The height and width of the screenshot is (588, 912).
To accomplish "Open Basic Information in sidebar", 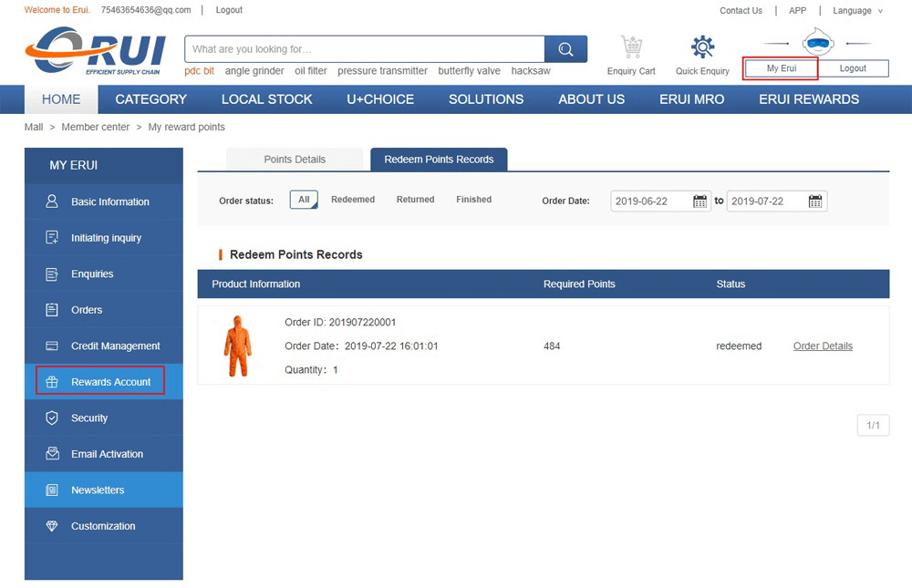I will click(x=104, y=201).
